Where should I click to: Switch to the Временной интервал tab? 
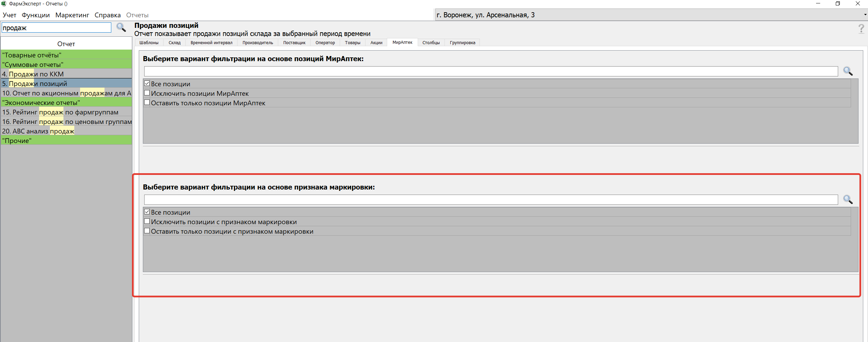pos(211,43)
